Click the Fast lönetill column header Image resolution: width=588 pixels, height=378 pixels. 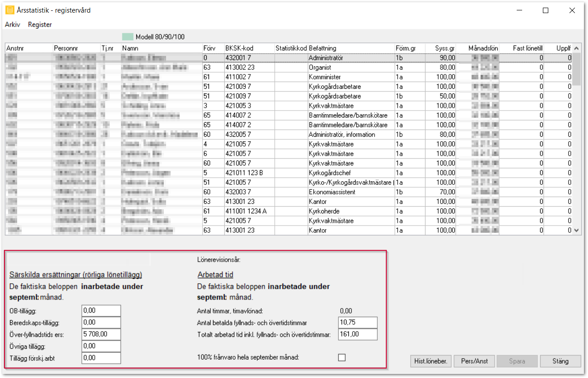[522, 48]
